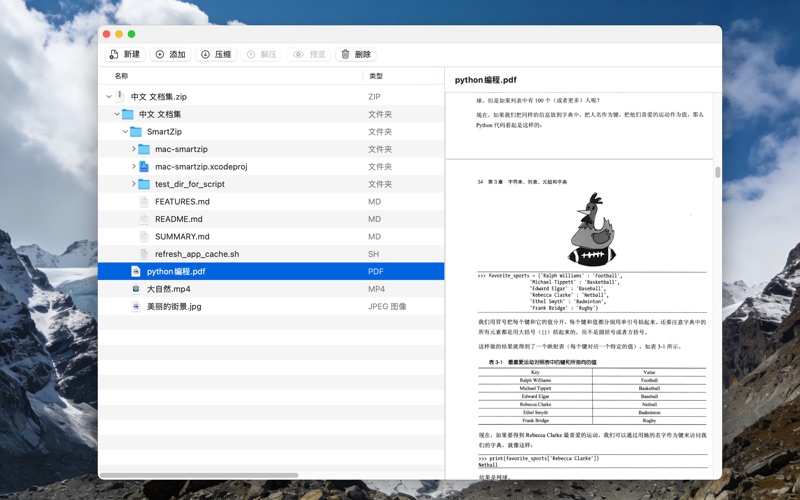The image size is (800, 500).
Task: Expand the test_dir_for_script folder
Action: point(133,184)
